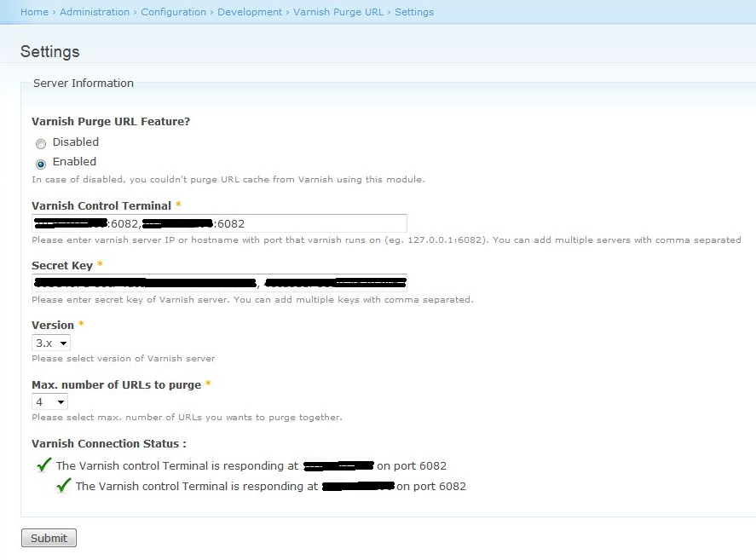The image size is (756, 560).
Task: Select the Enabled radio button
Action: coord(41,164)
